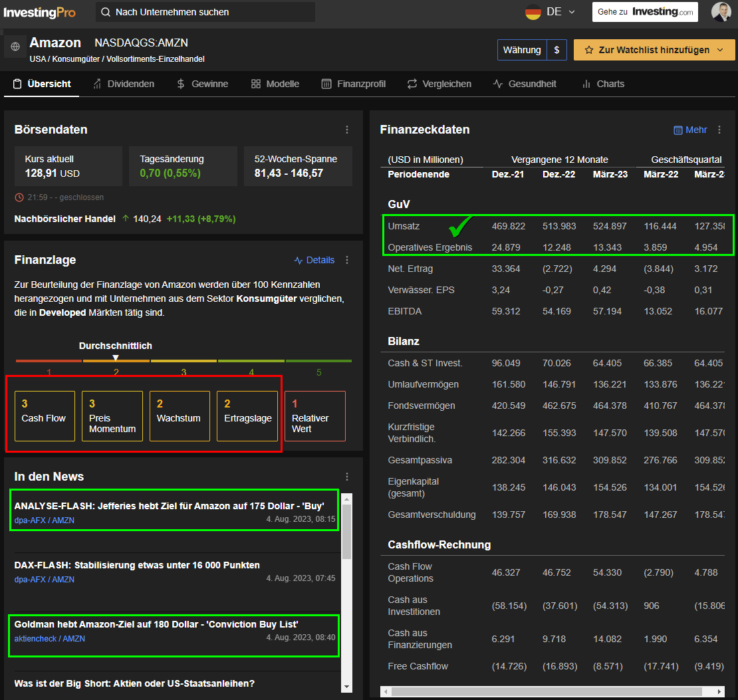
Task: Click the news list vertical scrollbar thumb
Action: pyautogui.click(x=346, y=532)
